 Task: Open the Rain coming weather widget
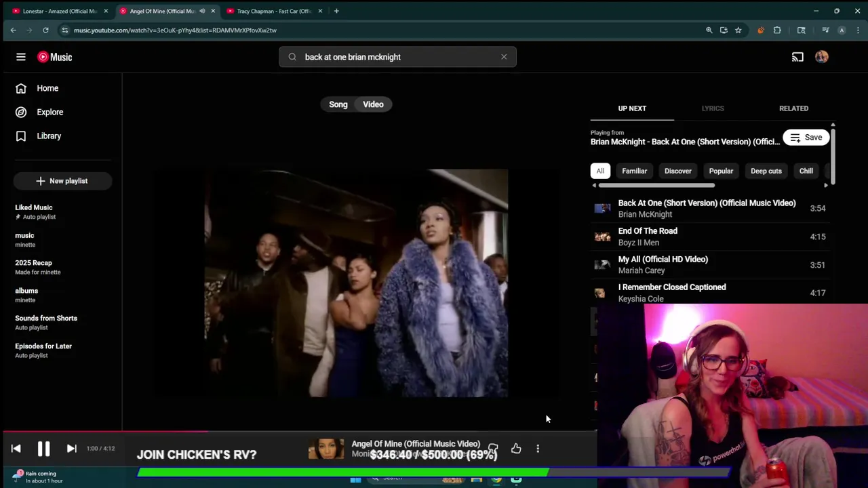coord(37,477)
